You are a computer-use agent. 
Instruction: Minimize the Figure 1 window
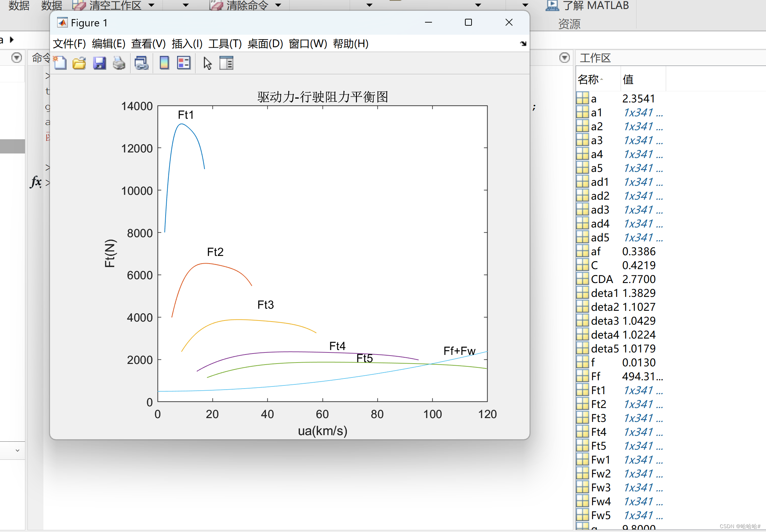click(x=428, y=23)
